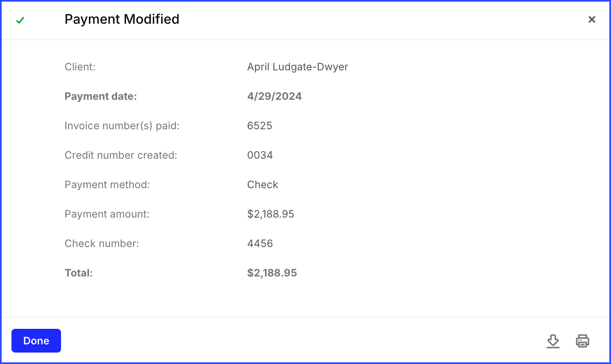Click check number 4456
This screenshot has width=611, height=364.
(x=260, y=243)
